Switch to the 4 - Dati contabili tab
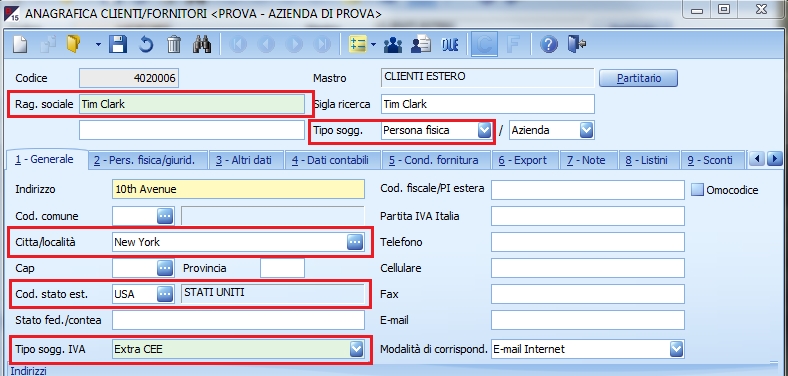 [330, 160]
